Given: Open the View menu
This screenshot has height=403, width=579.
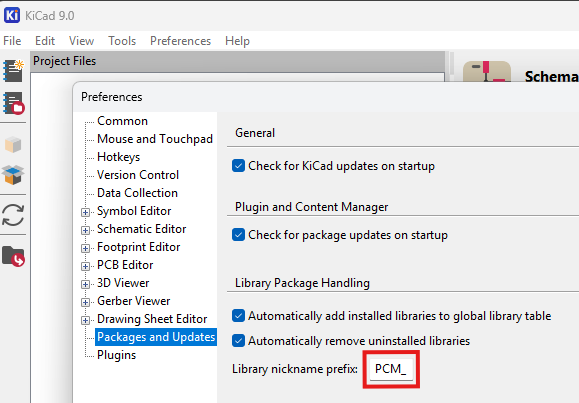Looking at the screenshot, I should 81,41.
